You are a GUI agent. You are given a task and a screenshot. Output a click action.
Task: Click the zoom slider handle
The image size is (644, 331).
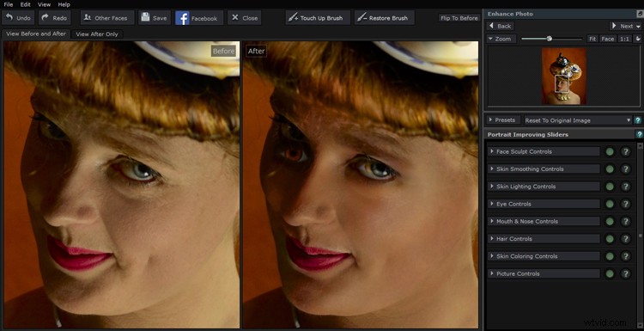tap(550, 39)
